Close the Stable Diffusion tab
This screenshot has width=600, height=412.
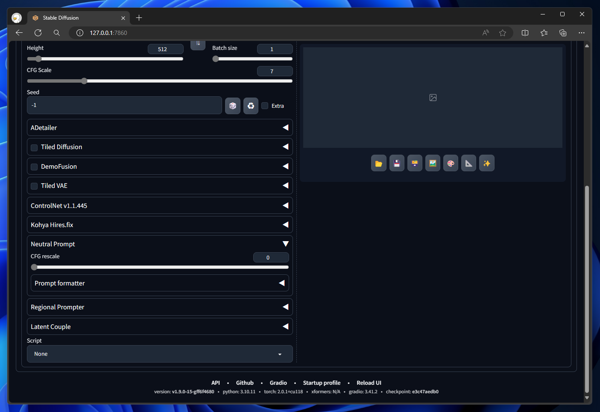pyautogui.click(x=123, y=18)
